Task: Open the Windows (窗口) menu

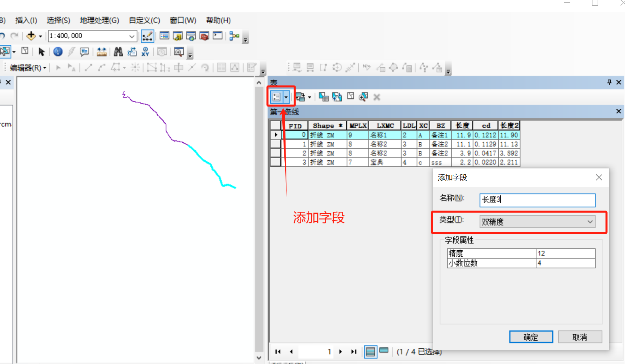Action: [x=183, y=20]
